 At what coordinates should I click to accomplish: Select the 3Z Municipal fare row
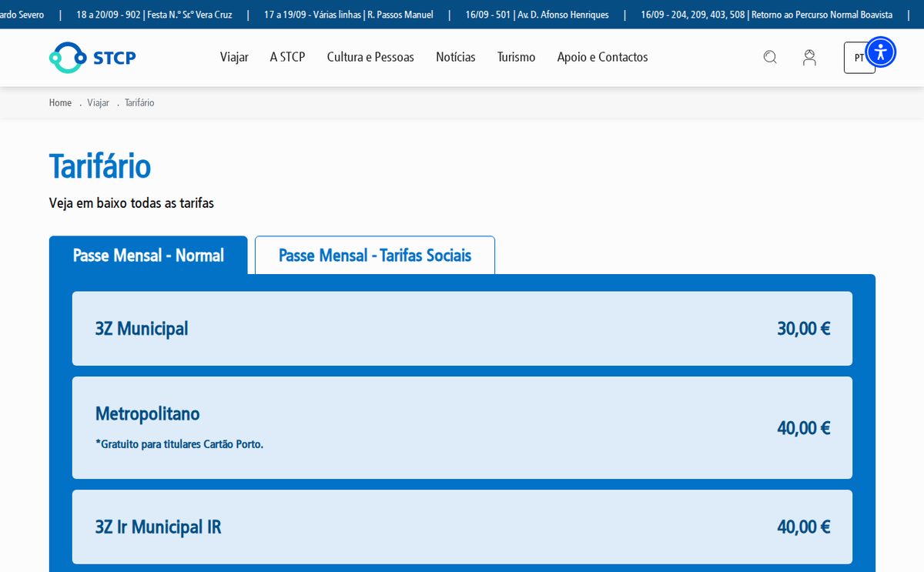pyautogui.click(x=462, y=329)
